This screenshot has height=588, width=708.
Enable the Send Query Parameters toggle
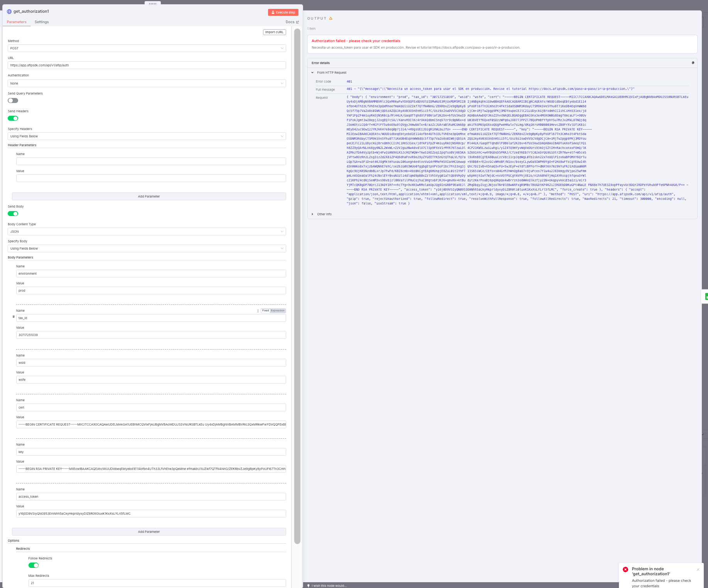point(13,101)
